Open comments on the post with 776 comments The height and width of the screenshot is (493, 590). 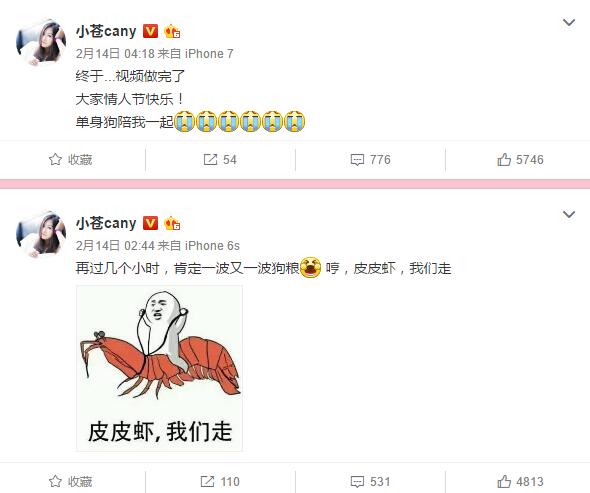(x=370, y=160)
